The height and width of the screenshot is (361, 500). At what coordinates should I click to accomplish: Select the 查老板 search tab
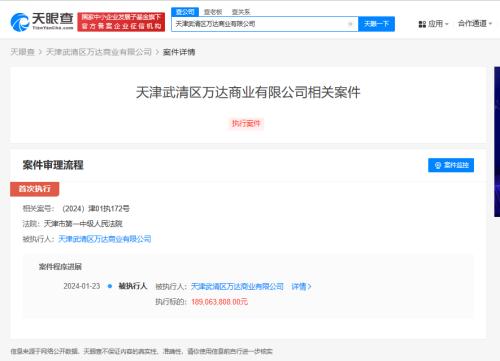(213, 12)
